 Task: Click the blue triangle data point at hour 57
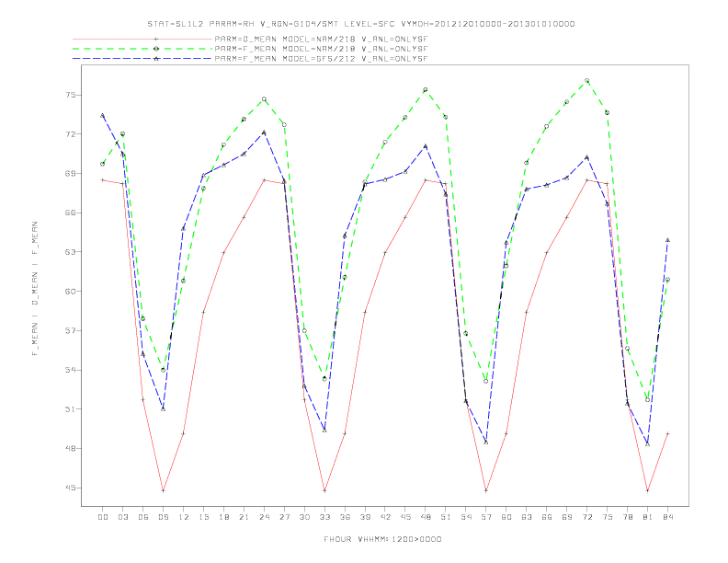coord(486,442)
